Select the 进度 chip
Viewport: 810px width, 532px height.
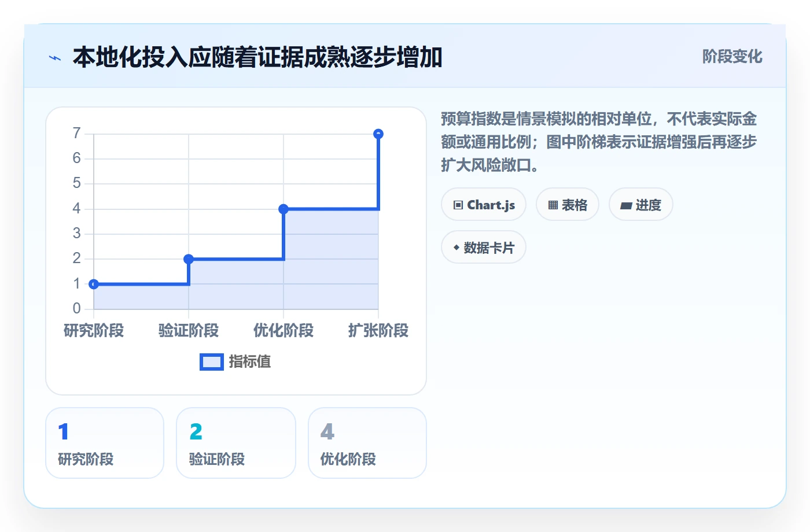click(x=641, y=205)
